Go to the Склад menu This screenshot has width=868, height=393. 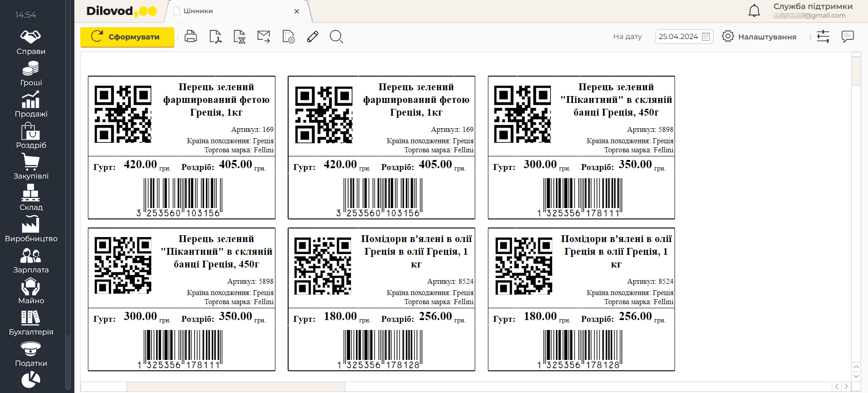[31, 198]
